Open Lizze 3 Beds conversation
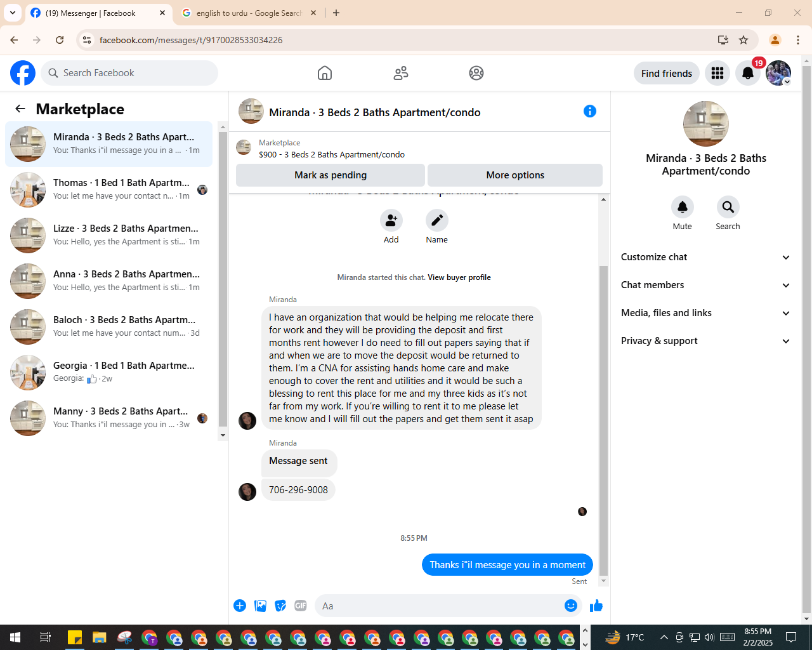 click(x=109, y=235)
